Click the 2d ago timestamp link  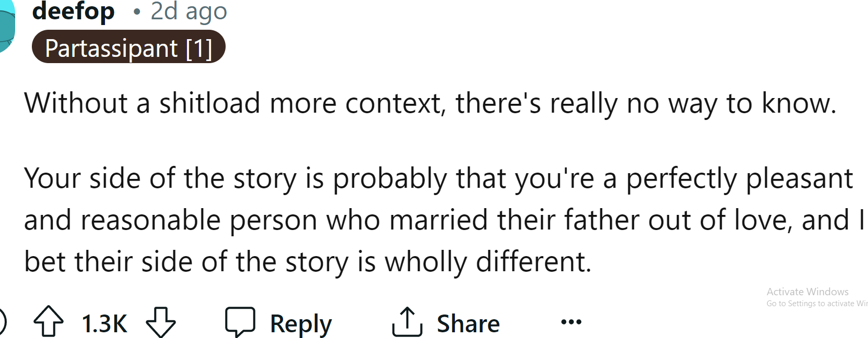[x=188, y=11]
